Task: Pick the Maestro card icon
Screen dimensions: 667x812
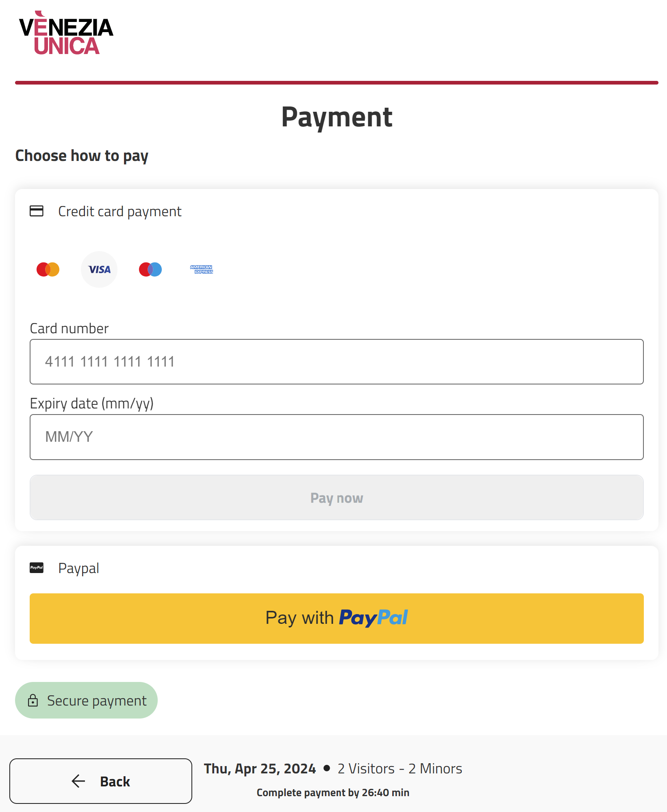Action: pyautogui.click(x=150, y=269)
